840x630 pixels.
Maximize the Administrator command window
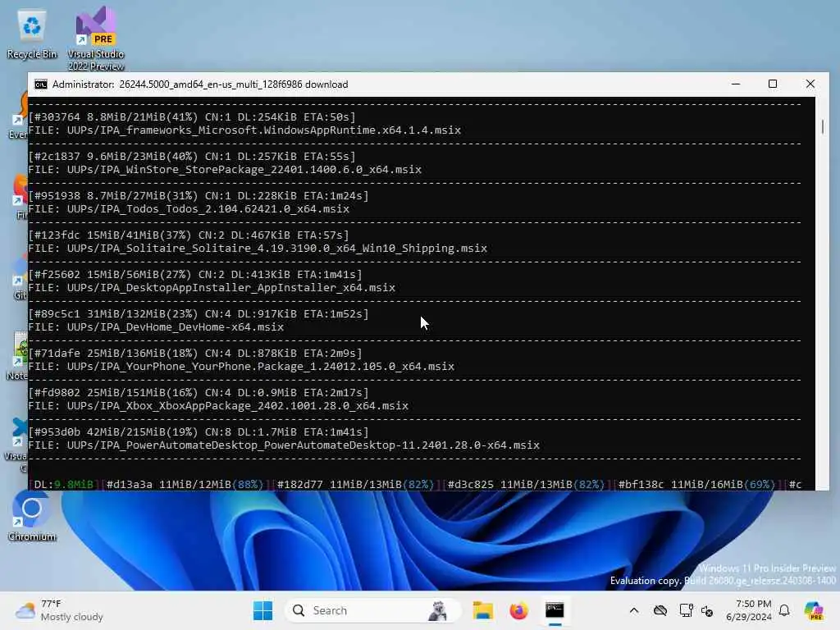[773, 84]
